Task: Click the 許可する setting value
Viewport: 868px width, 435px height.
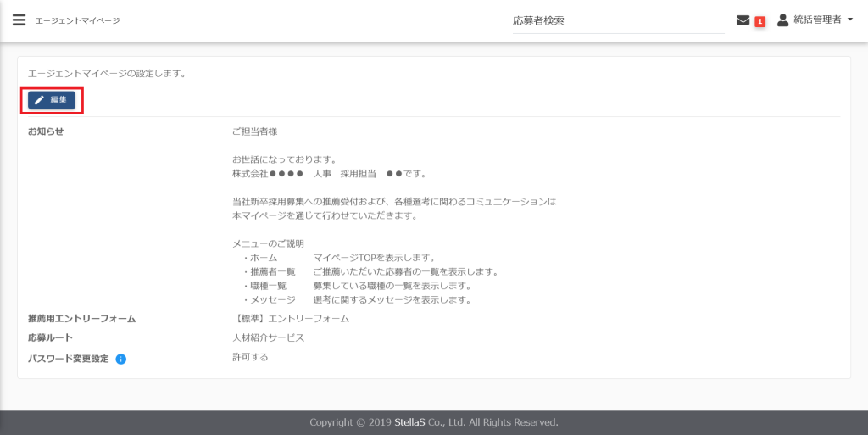Action: (x=250, y=357)
